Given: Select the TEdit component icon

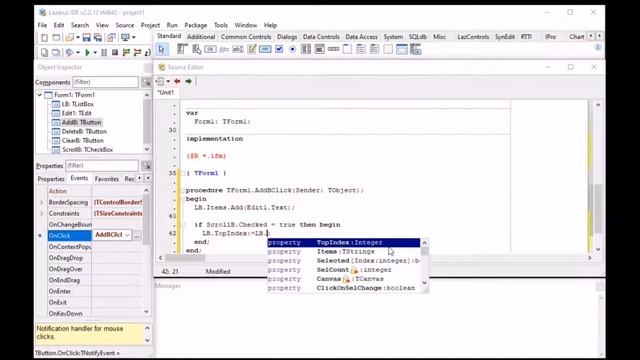Looking at the screenshot, I should click(238, 49).
